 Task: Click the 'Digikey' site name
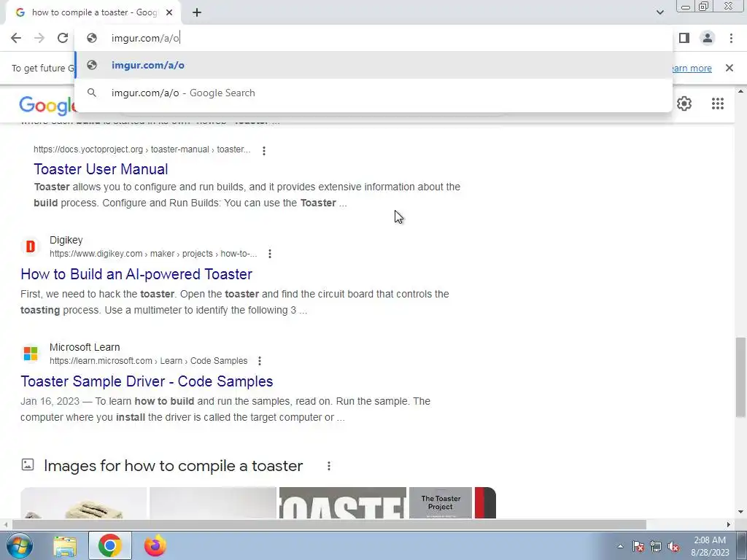coord(66,240)
